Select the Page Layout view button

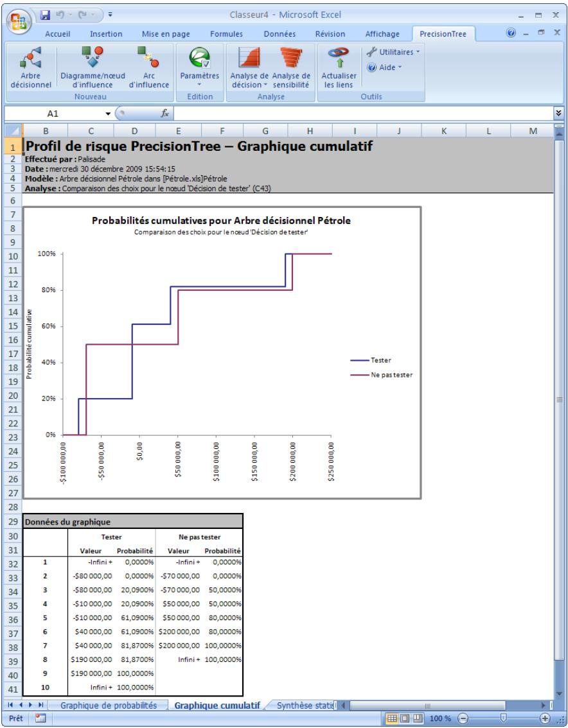coord(404,718)
